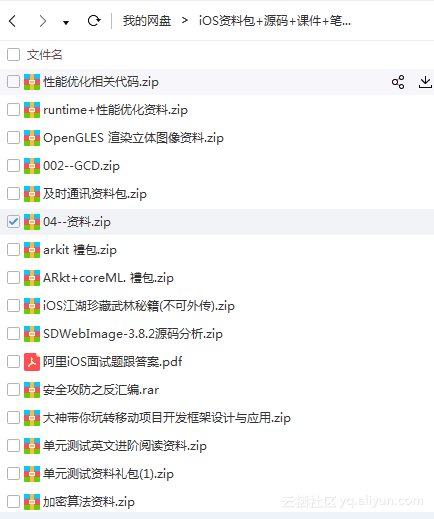The width and height of the screenshot is (434, 519).
Task: Download 性能优化相关代码.zip with download icon
Action: tap(425, 82)
